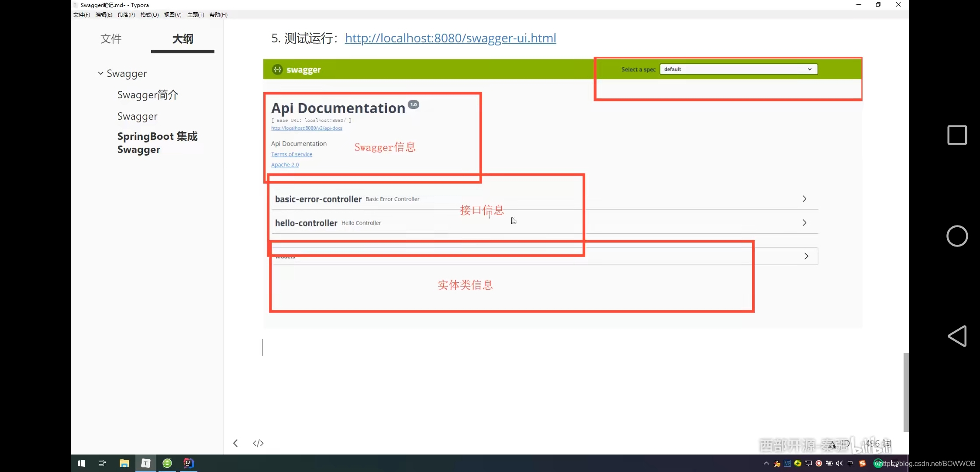The image size is (980, 472).
Task: Click the Windows Start button
Action: tap(81, 463)
